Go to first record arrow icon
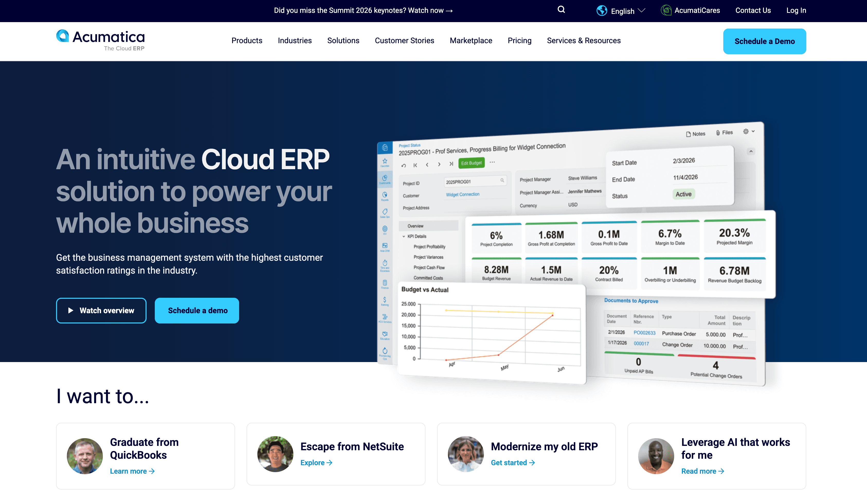 pyautogui.click(x=415, y=165)
